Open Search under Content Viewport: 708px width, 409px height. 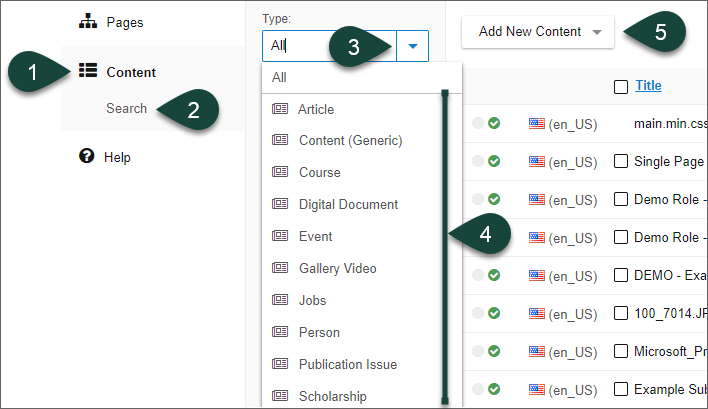(x=126, y=108)
